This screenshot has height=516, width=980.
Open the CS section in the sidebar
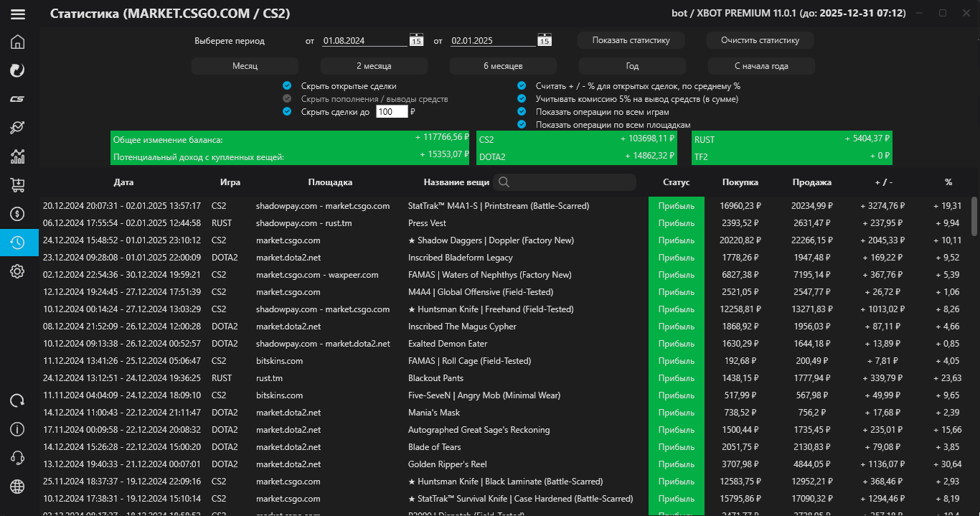18,99
